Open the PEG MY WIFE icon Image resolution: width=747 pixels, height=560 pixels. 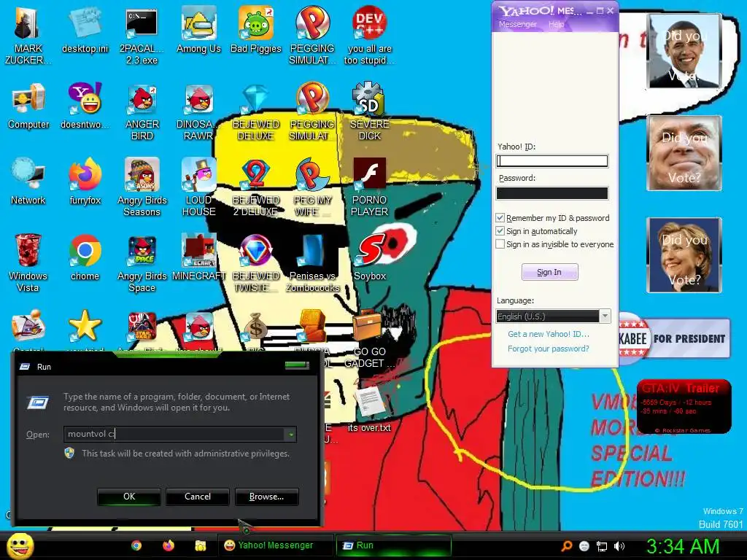tap(312, 187)
